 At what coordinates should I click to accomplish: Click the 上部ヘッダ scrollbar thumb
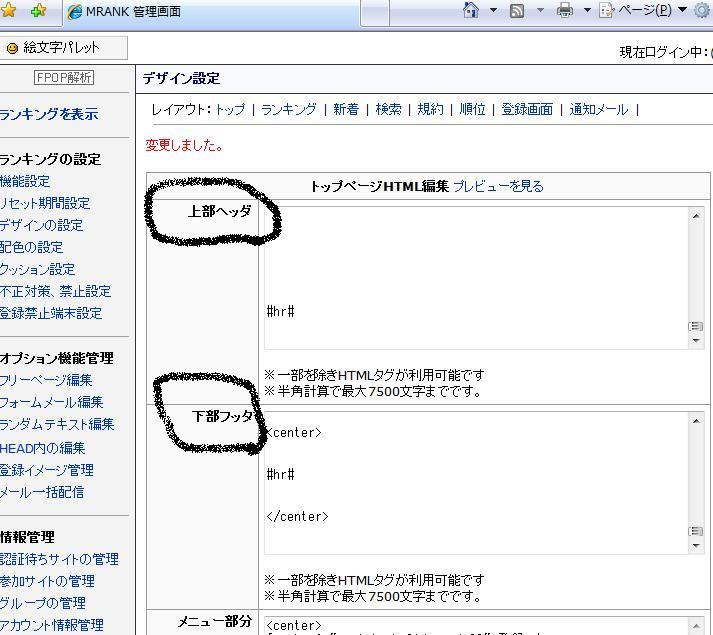click(x=696, y=326)
